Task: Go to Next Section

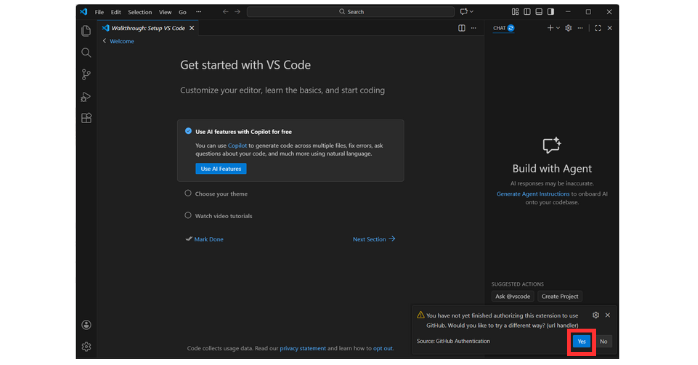Action: (x=374, y=239)
